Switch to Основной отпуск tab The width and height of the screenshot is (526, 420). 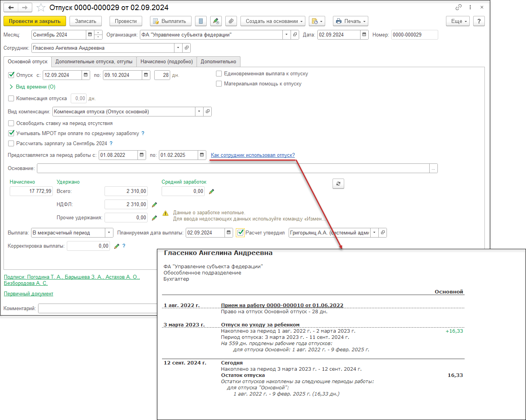click(28, 61)
